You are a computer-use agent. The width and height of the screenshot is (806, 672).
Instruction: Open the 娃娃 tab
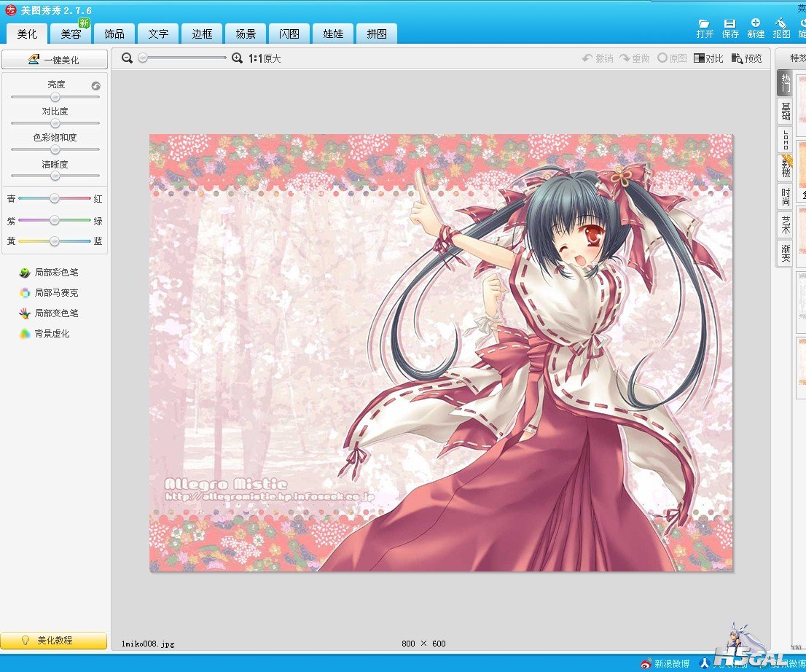click(x=332, y=34)
